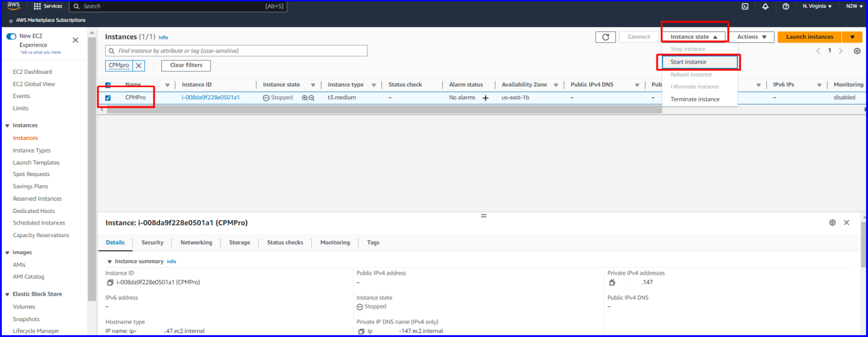Go to next page arrow

click(841, 51)
